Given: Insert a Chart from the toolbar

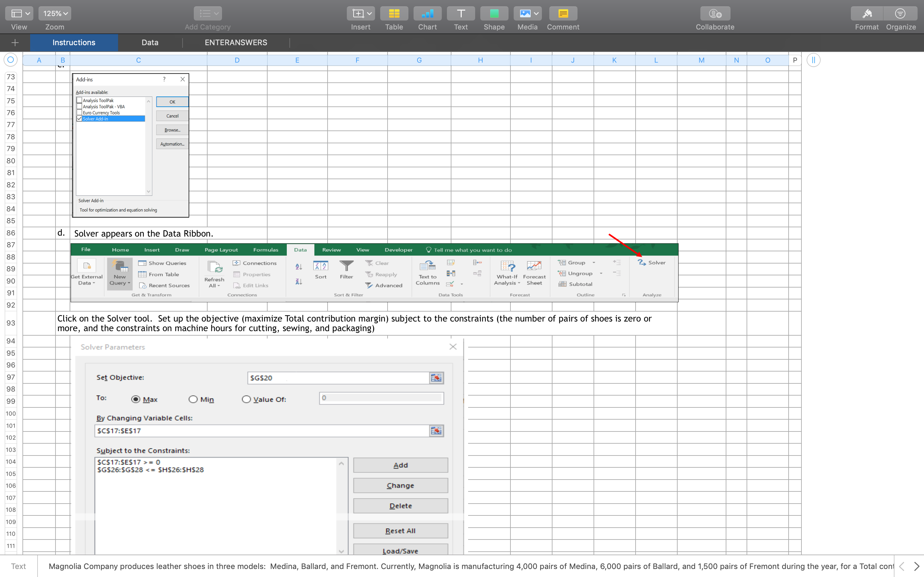Looking at the screenshot, I should (x=427, y=13).
